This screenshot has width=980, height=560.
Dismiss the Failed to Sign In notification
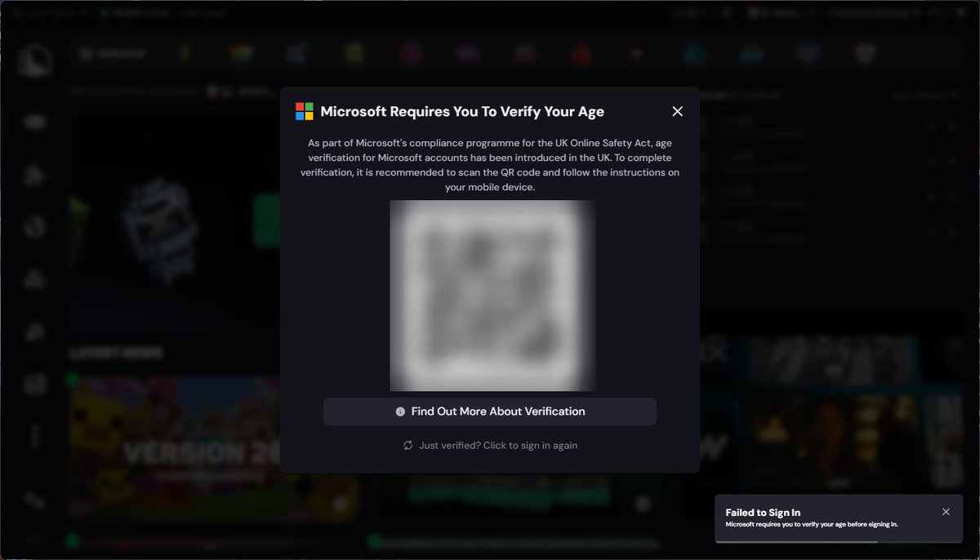click(x=946, y=512)
